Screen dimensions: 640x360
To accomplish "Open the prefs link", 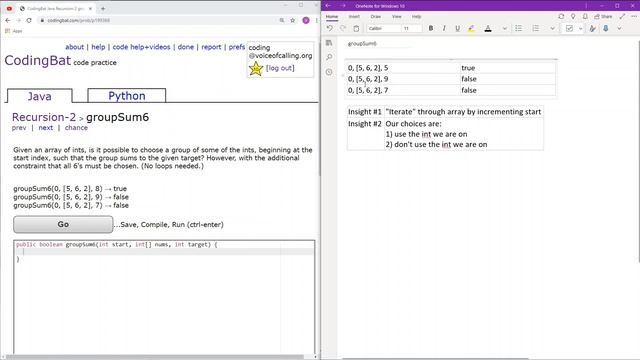I will click(x=237, y=47).
